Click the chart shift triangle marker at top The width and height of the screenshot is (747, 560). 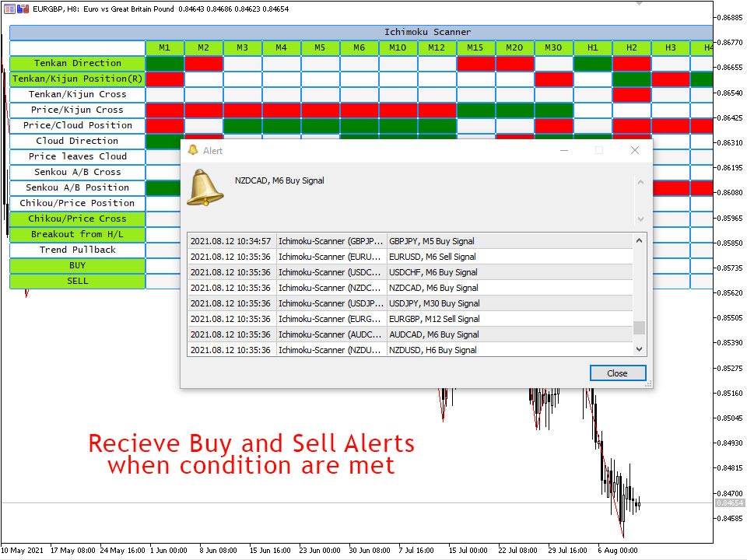[640, 3]
